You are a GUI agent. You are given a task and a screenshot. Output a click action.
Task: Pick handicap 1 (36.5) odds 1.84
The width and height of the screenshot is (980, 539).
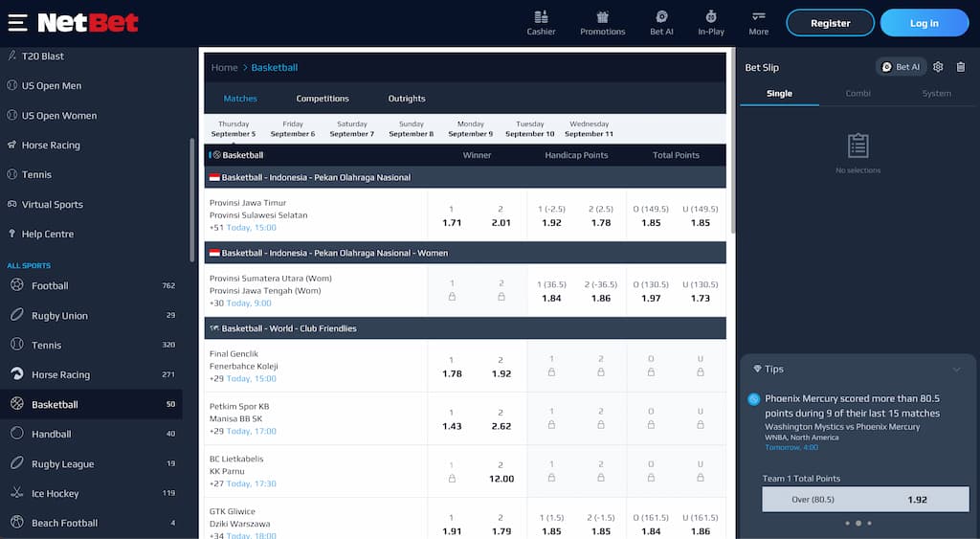coord(551,291)
